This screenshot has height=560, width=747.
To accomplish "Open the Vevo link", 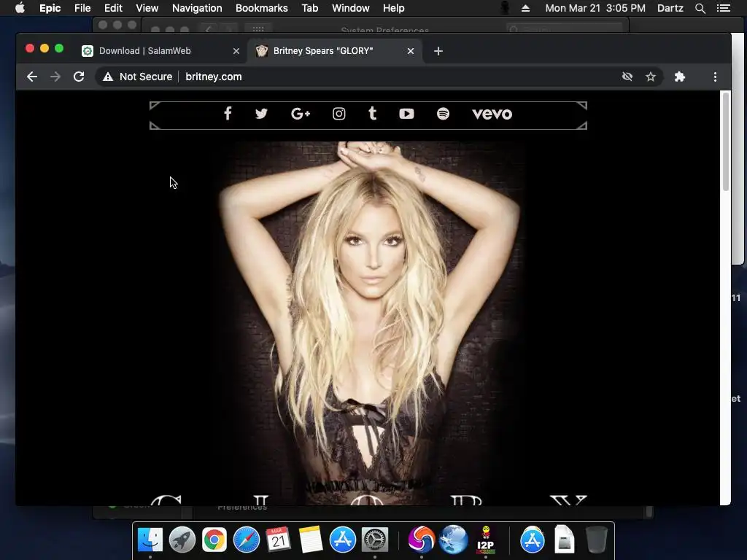I will (x=492, y=114).
